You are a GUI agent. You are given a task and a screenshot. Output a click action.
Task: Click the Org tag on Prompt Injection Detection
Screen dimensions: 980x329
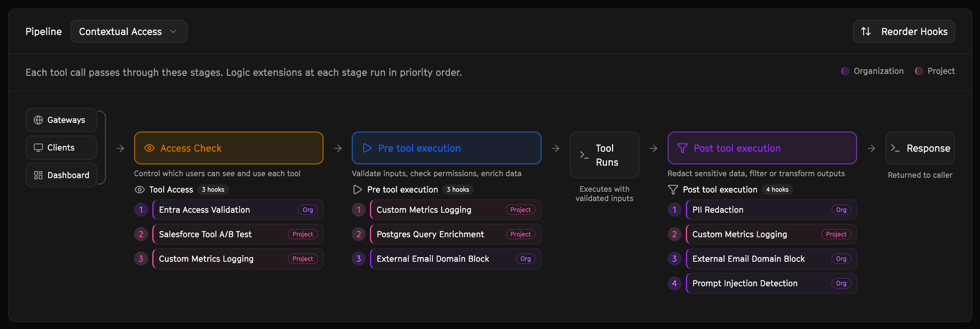click(841, 283)
